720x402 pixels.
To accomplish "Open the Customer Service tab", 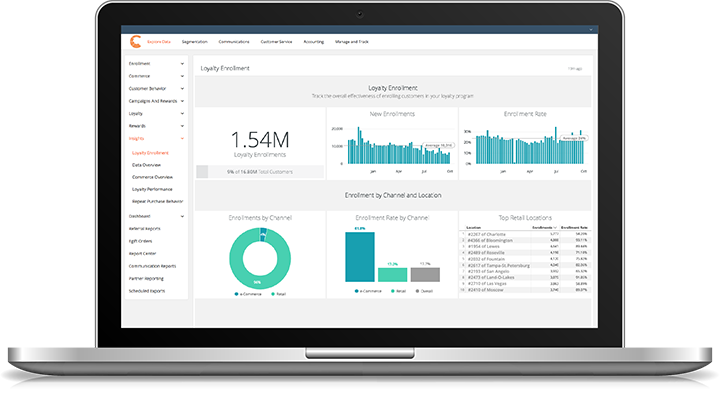I will 276,42.
